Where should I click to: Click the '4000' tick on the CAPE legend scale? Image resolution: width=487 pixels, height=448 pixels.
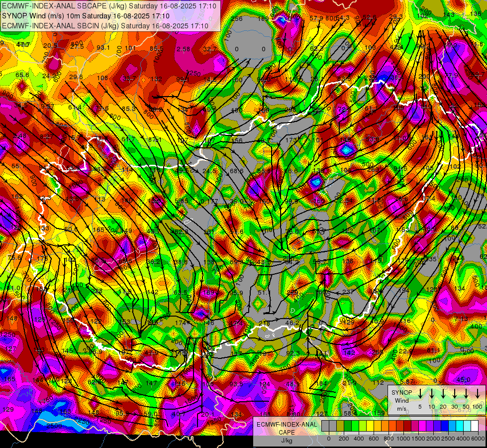(463, 439)
